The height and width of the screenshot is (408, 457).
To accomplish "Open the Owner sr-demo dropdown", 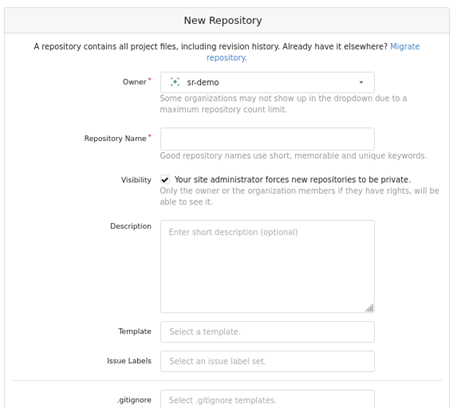I will tap(267, 82).
